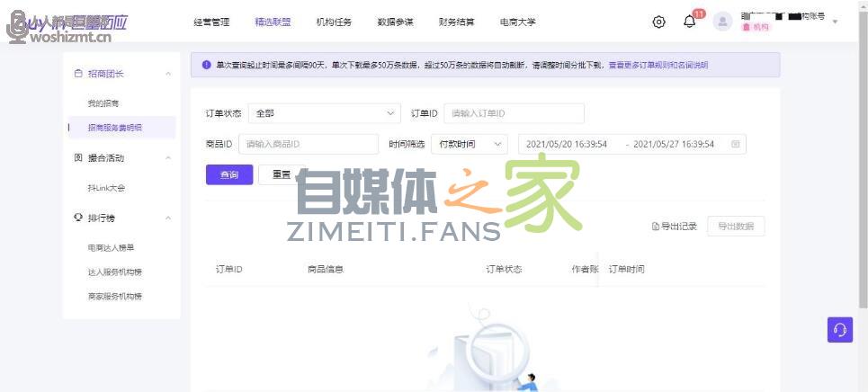Focus the 订单ID input field
The width and height of the screenshot is (868, 392).
pos(514,113)
